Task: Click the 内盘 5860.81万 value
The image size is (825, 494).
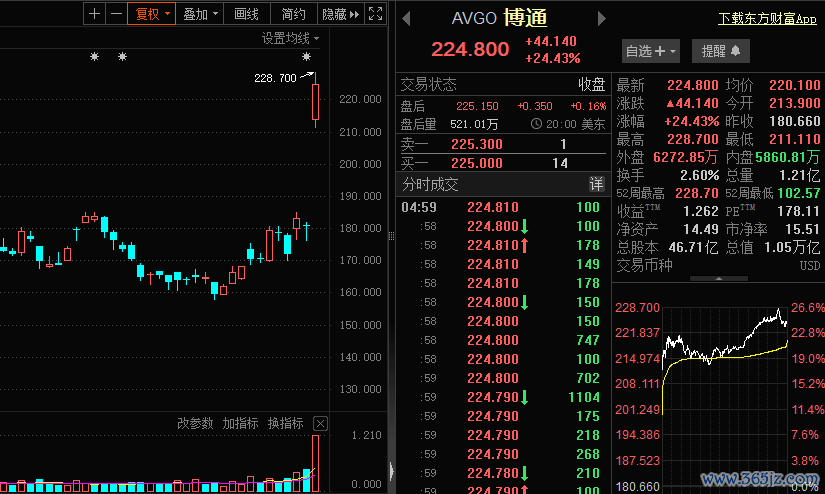Action: click(788, 157)
